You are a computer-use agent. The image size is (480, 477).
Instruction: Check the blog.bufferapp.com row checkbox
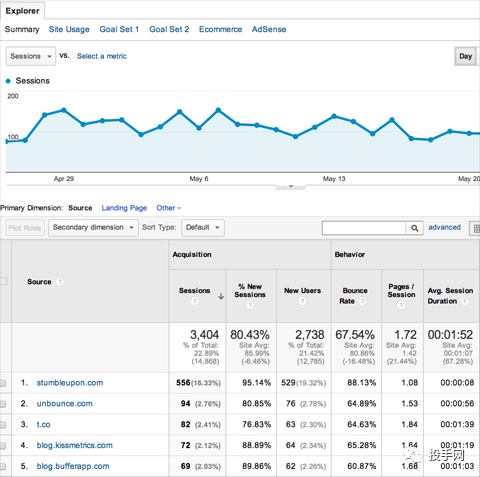3,466
